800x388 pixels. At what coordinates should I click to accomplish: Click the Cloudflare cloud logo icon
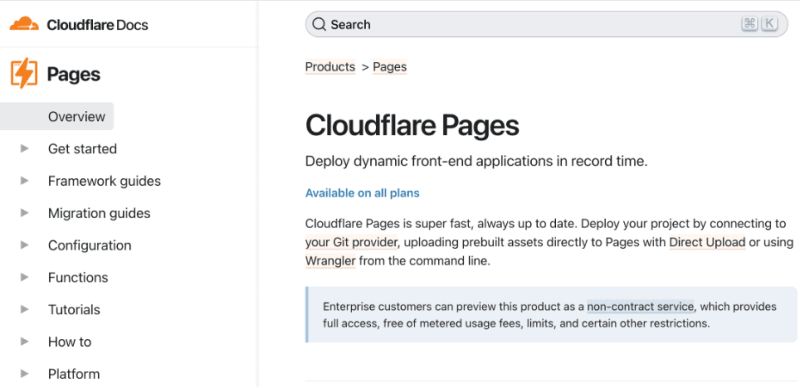tap(24, 24)
